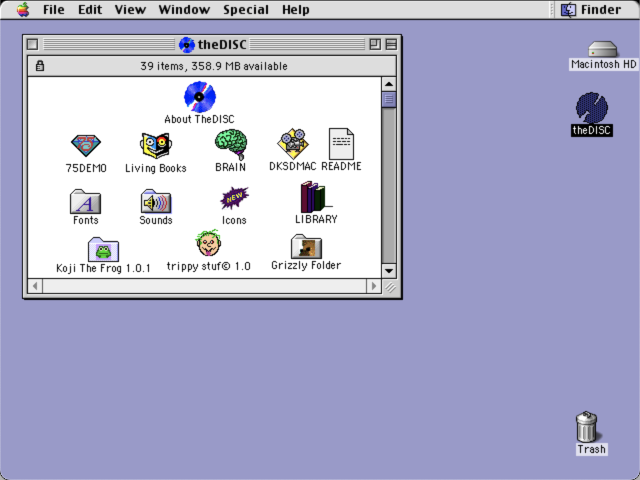Click the 'LIBRARY' label text
The image size is (640, 480).
[x=316, y=219]
